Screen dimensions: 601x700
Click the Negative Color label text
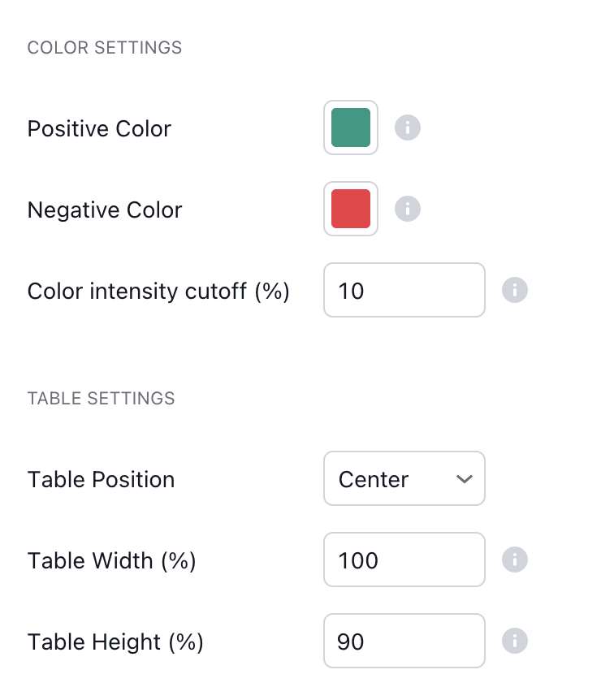[x=105, y=210]
